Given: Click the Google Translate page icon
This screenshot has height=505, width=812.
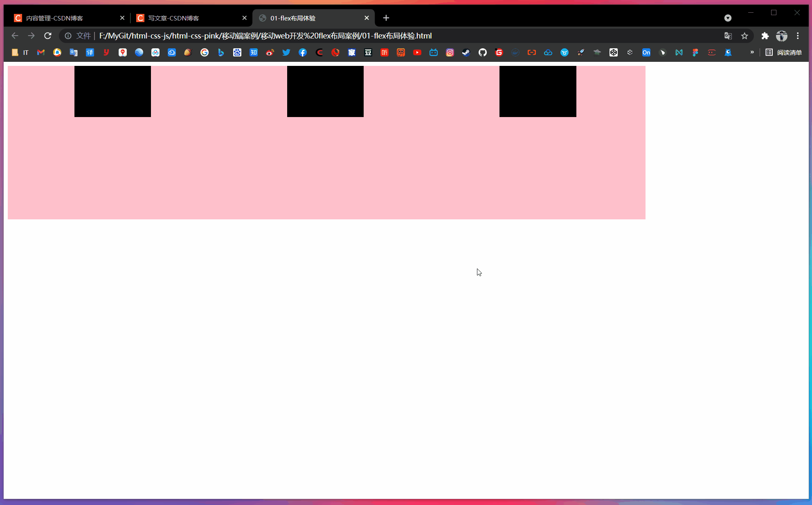Looking at the screenshot, I should tap(728, 36).
